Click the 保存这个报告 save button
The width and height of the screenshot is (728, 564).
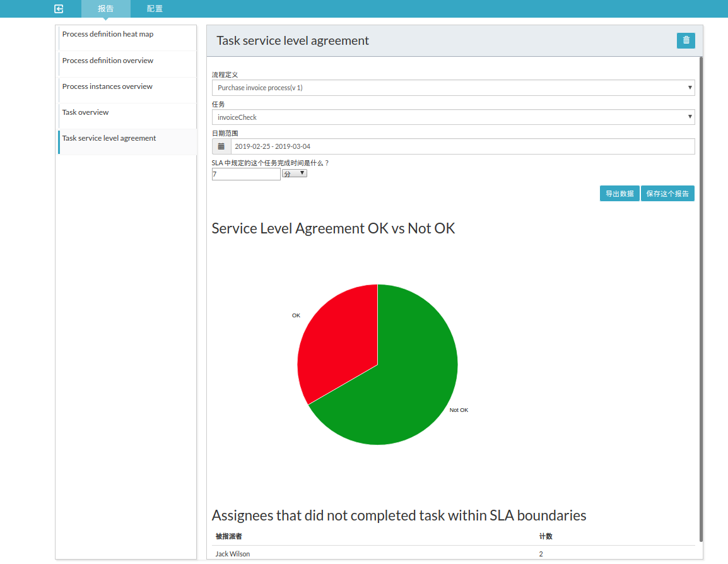click(667, 194)
